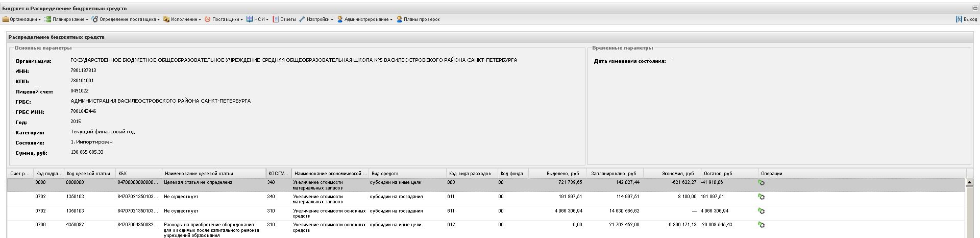This screenshot has width=980, height=238.
Task: Select planned amount '21 762 452,00'
Action: click(x=624, y=225)
